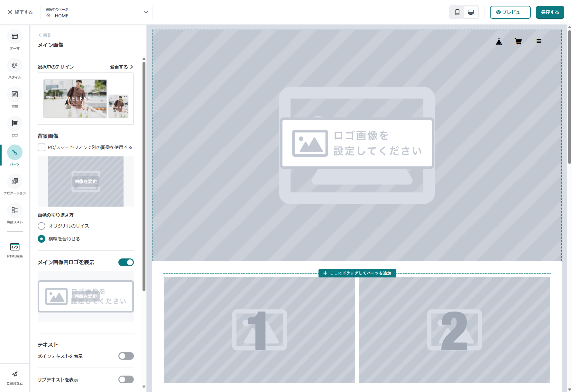Screen dimensions: 572x392
Task: Select the オリジナルのサイズ radio option
Action: pos(42,226)
